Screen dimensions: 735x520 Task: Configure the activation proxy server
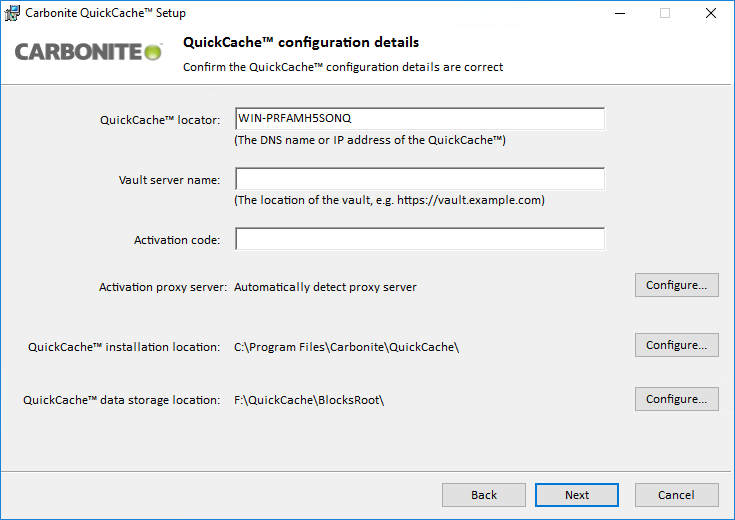click(x=676, y=285)
